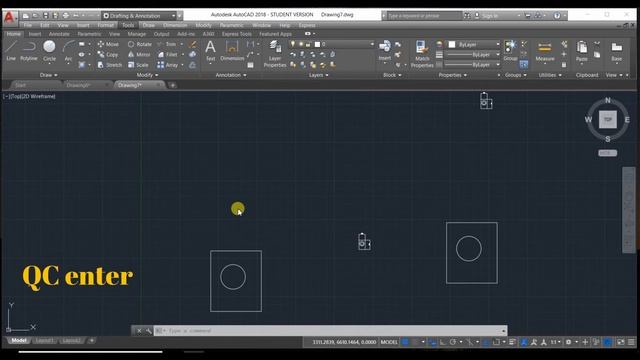
Task: Toggle lineweight display in status bar
Action: pos(512,342)
